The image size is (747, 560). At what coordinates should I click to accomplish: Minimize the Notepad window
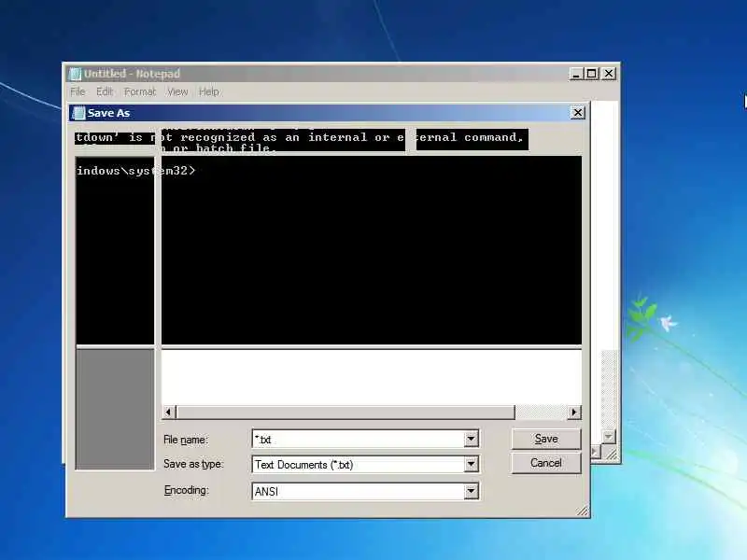(575, 74)
